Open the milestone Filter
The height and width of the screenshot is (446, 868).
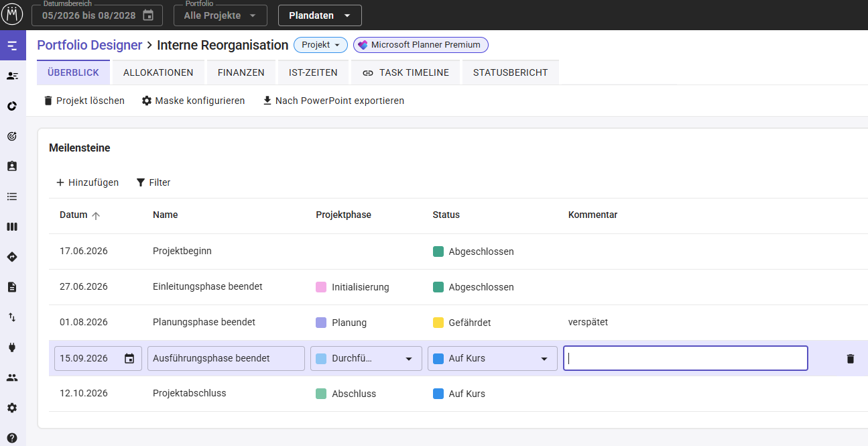153,182
